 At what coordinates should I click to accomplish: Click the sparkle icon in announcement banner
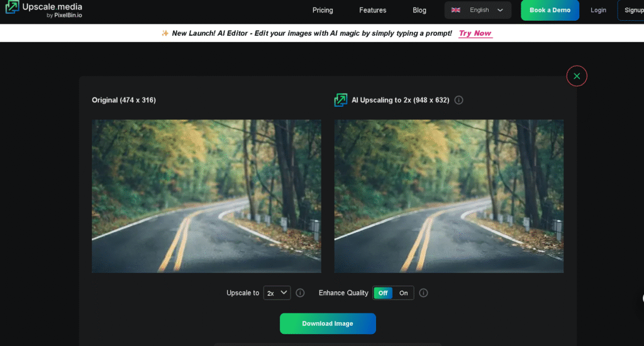coord(165,33)
